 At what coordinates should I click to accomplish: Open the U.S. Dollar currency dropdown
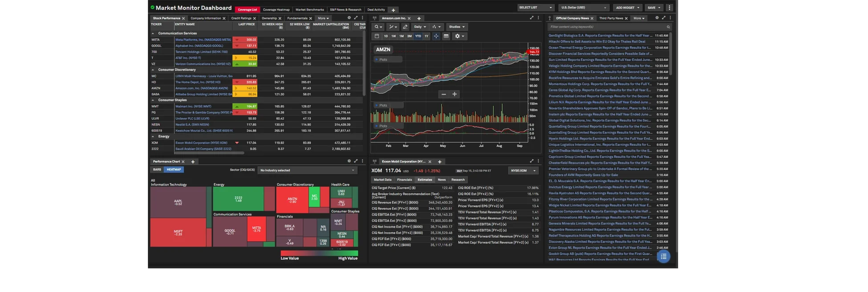(x=584, y=8)
